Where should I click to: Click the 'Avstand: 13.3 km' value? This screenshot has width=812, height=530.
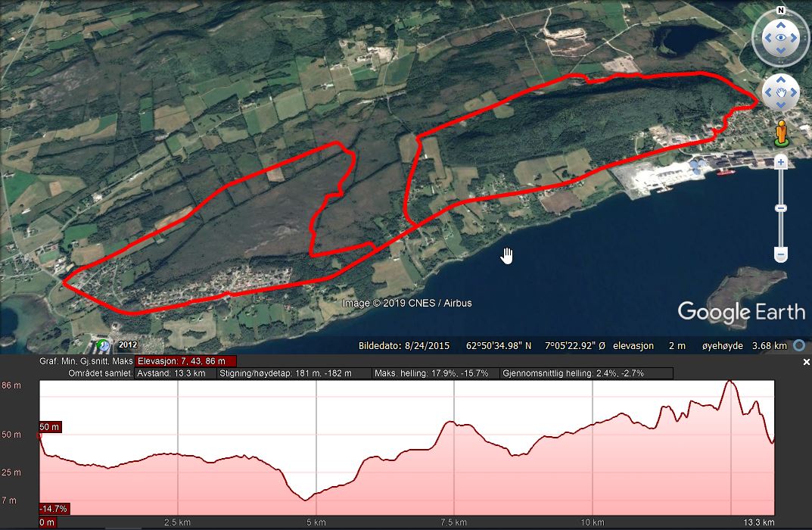175,373
